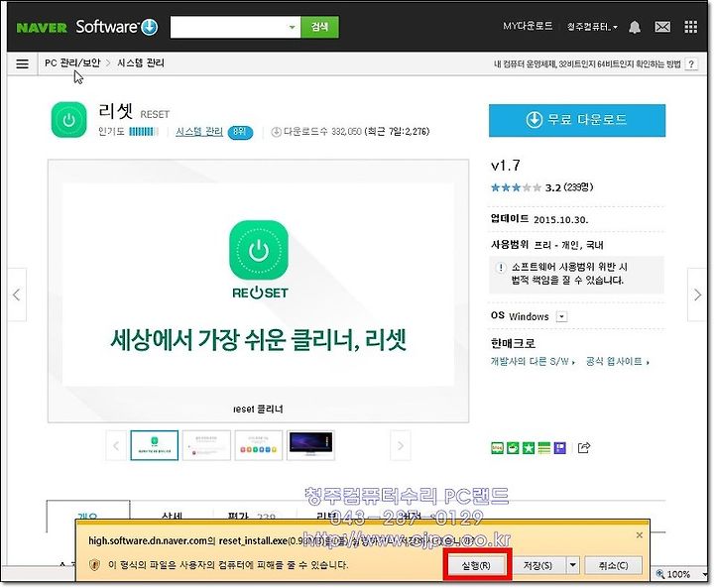Open 공식 웹사이트 link

[x=618, y=362]
